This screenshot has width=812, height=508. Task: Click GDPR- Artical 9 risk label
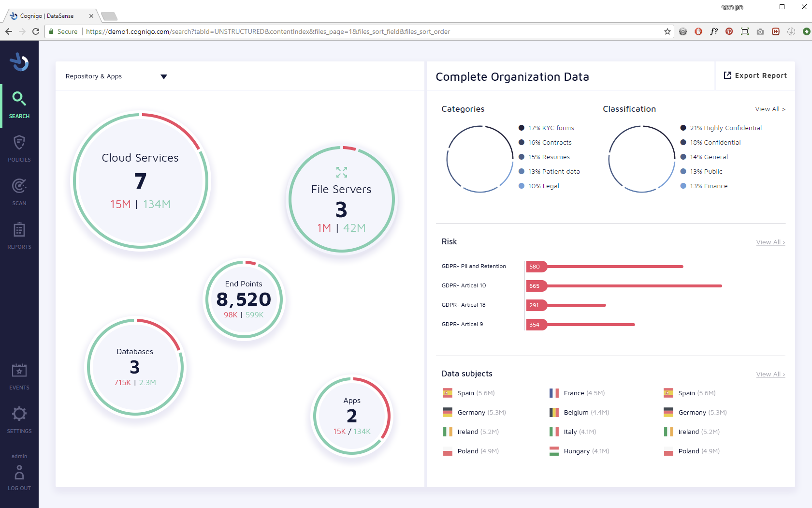click(x=462, y=324)
